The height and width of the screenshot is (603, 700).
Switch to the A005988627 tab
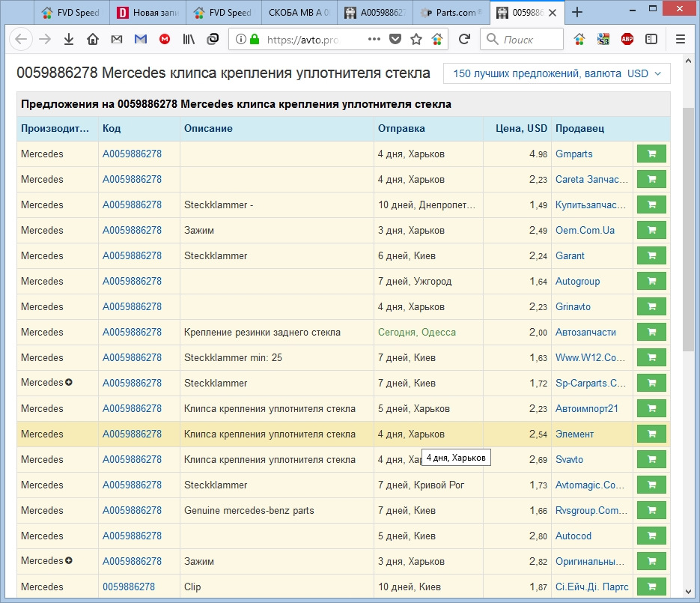coord(375,13)
